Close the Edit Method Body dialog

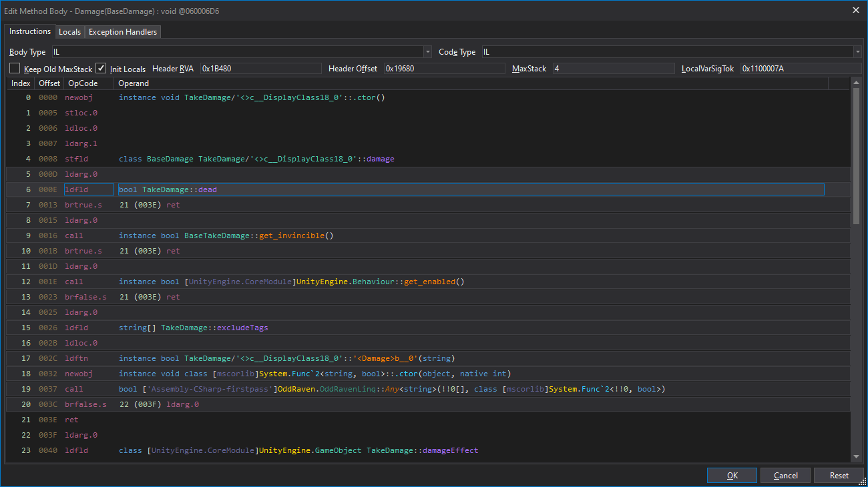pos(856,10)
